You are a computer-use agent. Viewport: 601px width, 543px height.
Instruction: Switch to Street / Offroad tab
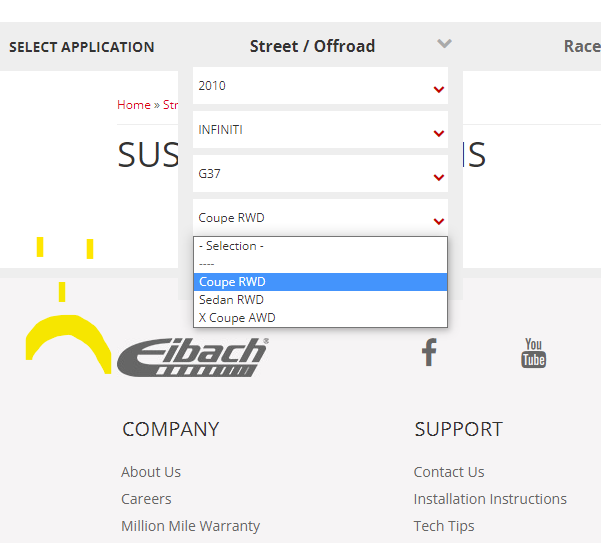(312, 46)
